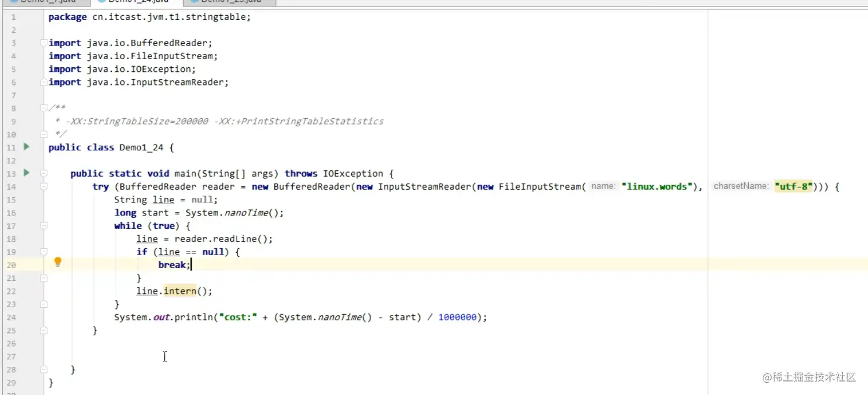Click java.io.IOException import
This screenshot has height=395, width=868.
[x=139, y=69]
